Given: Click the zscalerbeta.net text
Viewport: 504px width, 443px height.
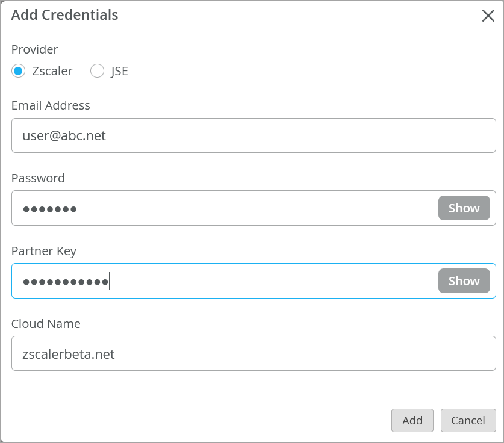Looking at the screenshot, I should pyautogui.click(x=69, y=354).
